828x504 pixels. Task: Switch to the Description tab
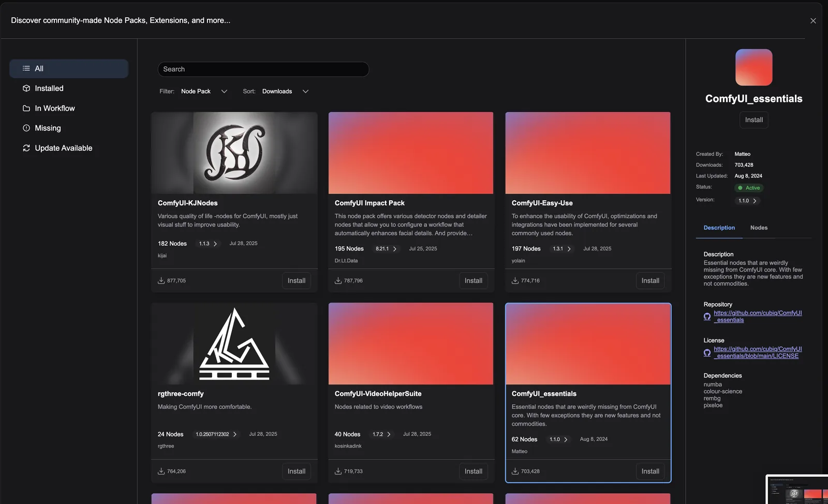coord(719,228)
